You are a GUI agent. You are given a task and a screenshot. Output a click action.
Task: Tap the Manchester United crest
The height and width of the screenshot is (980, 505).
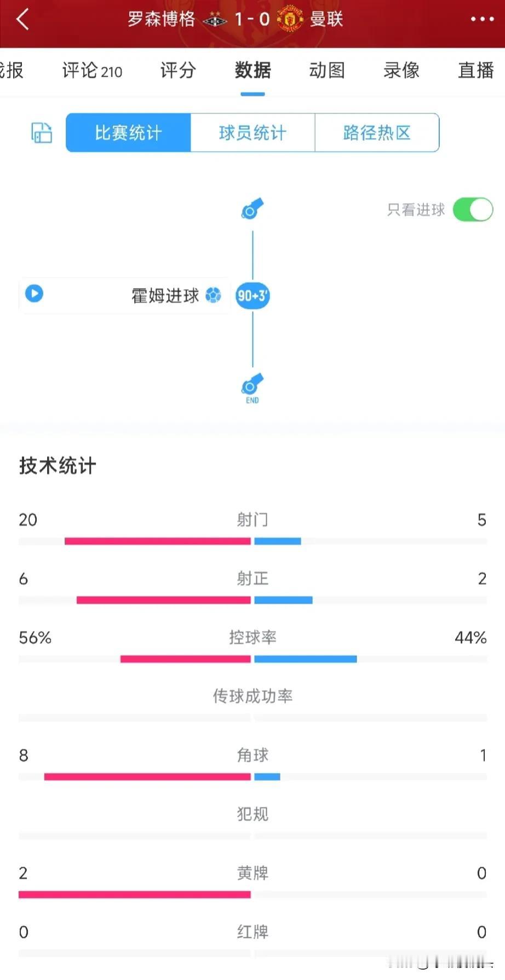click(x=290, y=19)
